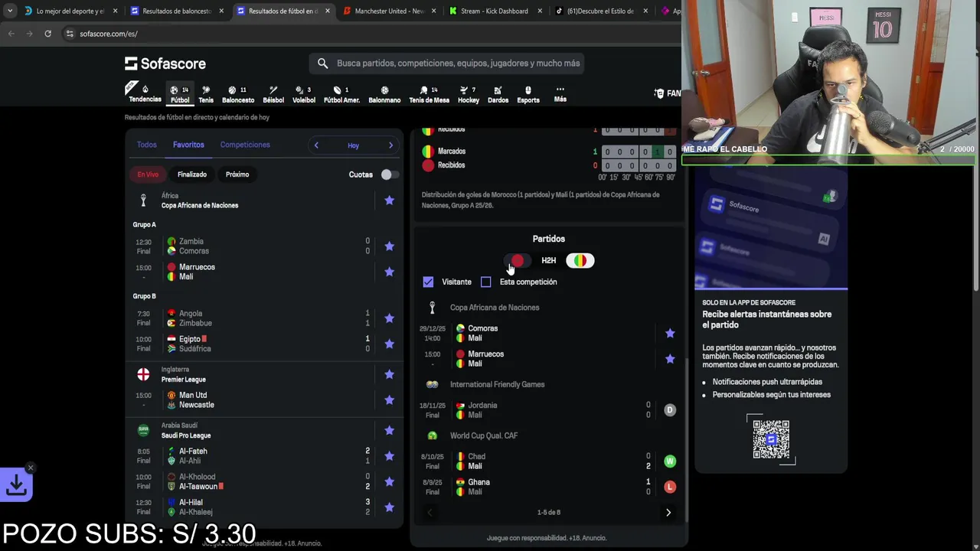Click the Sofascore logo

tap(165, 64)
